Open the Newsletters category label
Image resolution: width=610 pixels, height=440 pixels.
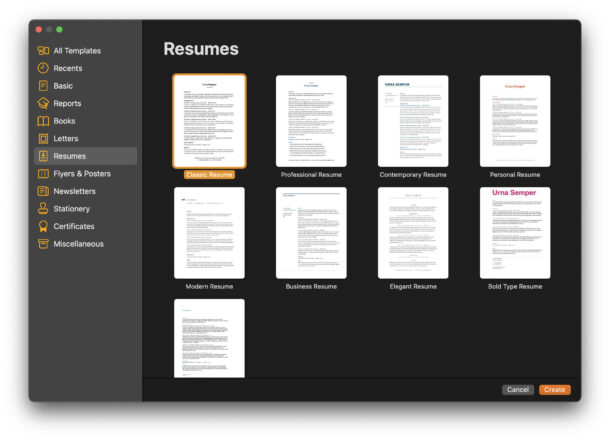pos(74,191)
